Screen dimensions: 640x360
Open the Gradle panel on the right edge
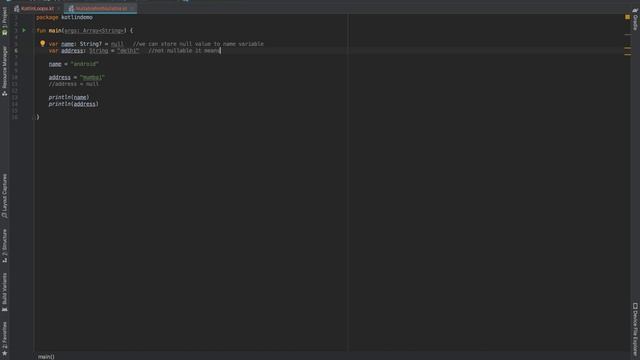tap(635, 20)
